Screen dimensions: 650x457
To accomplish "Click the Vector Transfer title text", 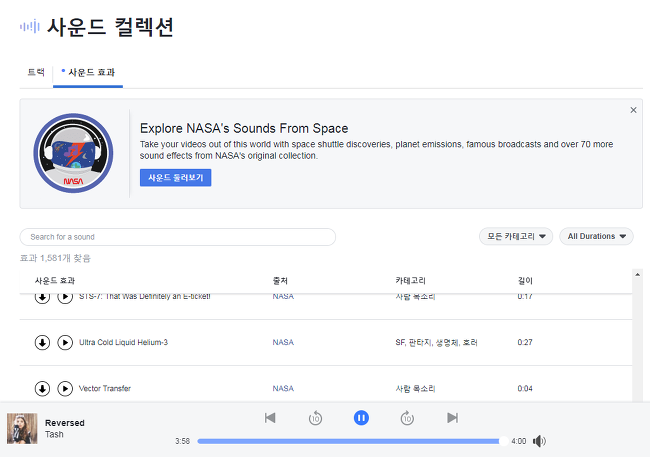I will click(x=105, y=389).
